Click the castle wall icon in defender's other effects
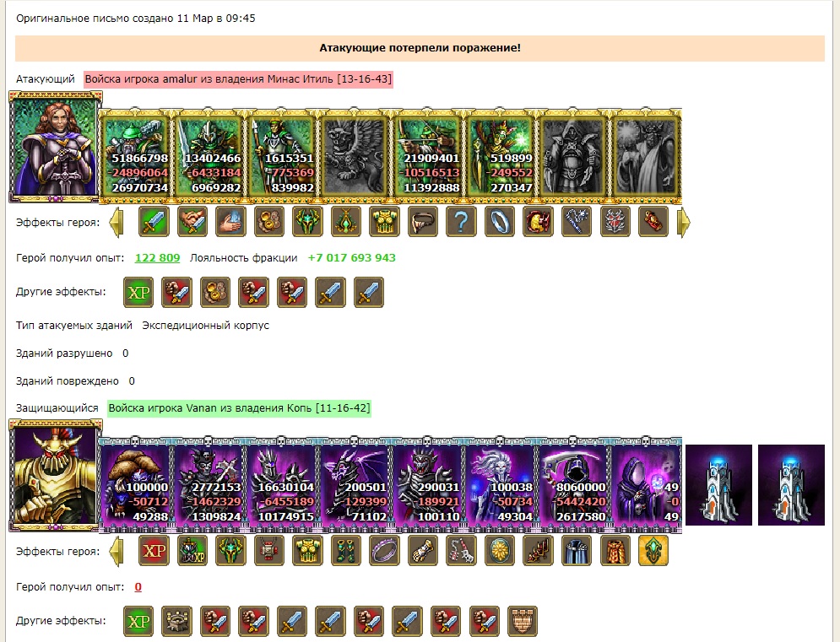Image resolution: width=840 pixels, height=642 pixels. (523, 622)
